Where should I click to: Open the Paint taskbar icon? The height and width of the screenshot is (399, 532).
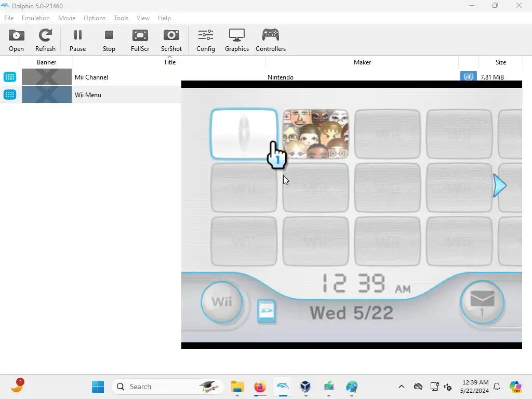click(x=352, y=387)
